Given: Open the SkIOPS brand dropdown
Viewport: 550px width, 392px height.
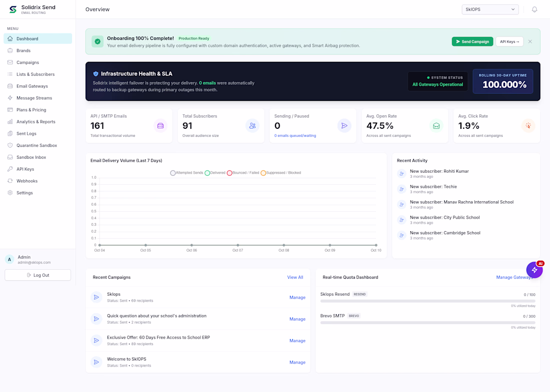Looking at the screenshot, I should click(490, 9).
